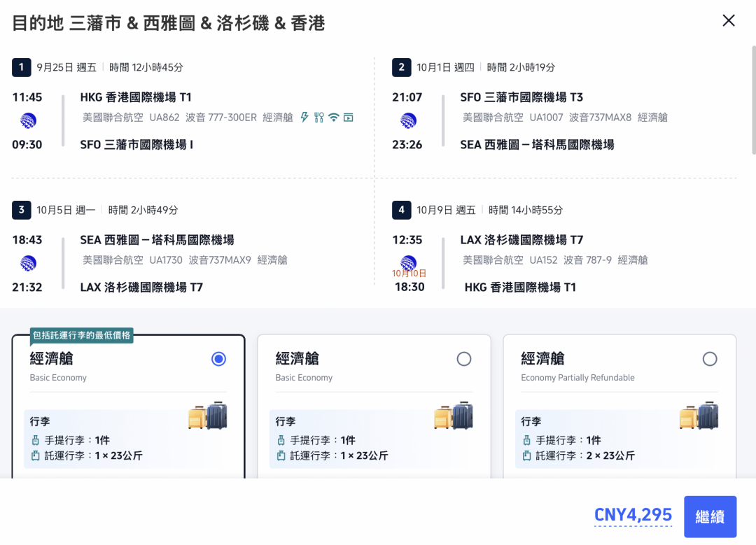The height and width of the screenshot is (545, 756).
Task: Select the first Basic Economy fare radio button
Action: click(218, 359)
